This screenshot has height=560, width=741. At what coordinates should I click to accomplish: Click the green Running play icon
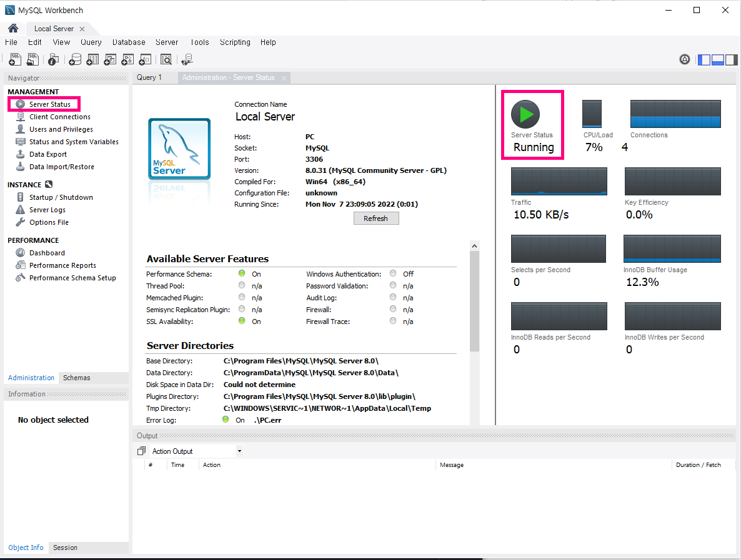[525, 114]
